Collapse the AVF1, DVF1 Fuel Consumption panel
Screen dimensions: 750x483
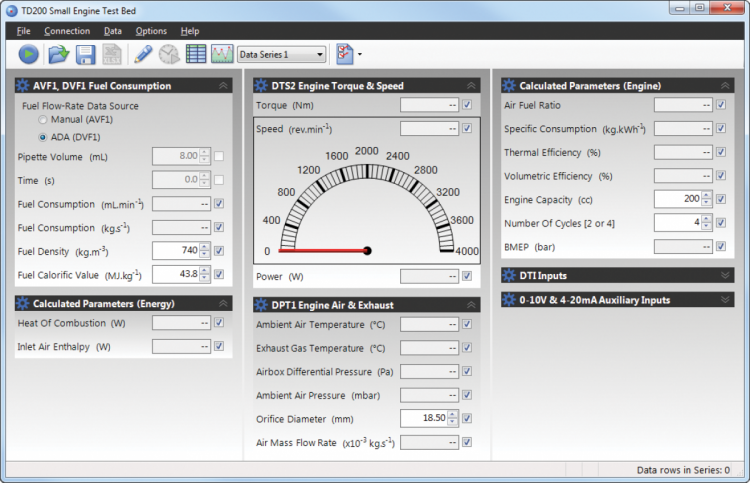tap(223, 86)
